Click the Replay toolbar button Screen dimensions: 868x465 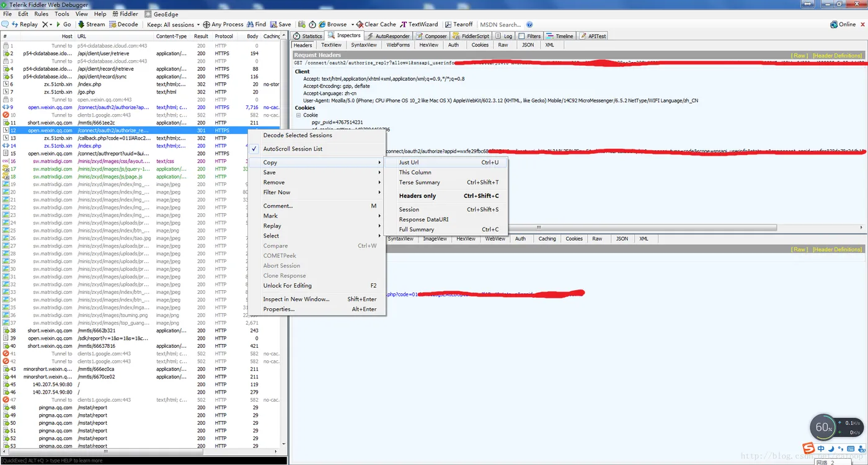[24, 25]
